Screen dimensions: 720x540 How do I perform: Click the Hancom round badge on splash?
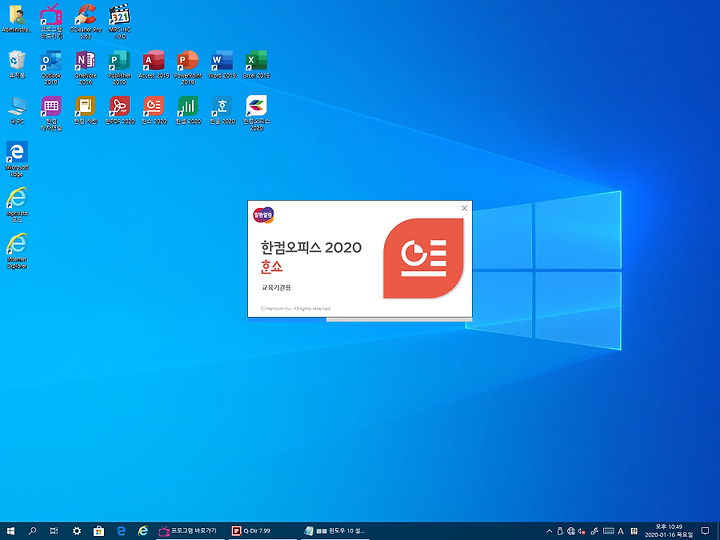[x=263, y=215]
